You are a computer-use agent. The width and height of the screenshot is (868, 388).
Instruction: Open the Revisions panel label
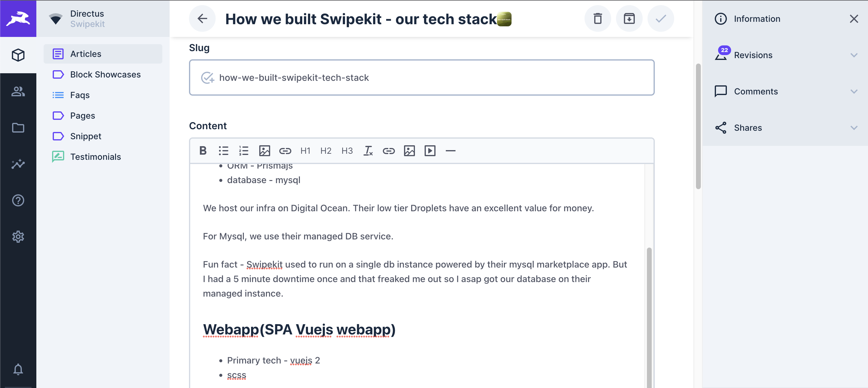pyautogui.click(x=753, y=55)
